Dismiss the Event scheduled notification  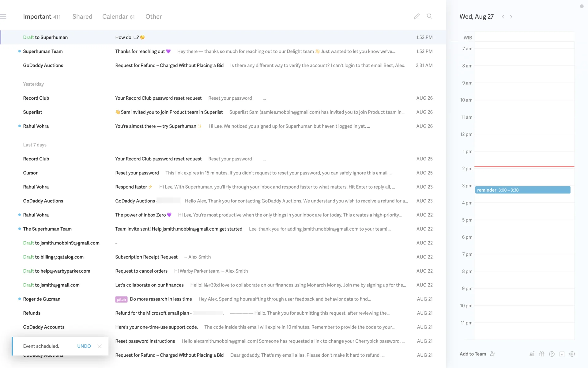click(100, 346)
